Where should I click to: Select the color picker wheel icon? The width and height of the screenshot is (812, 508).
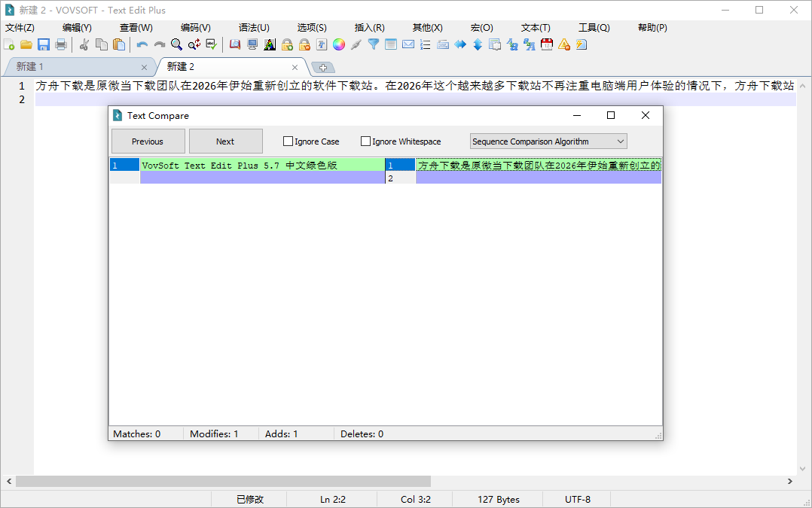[338, 44]
